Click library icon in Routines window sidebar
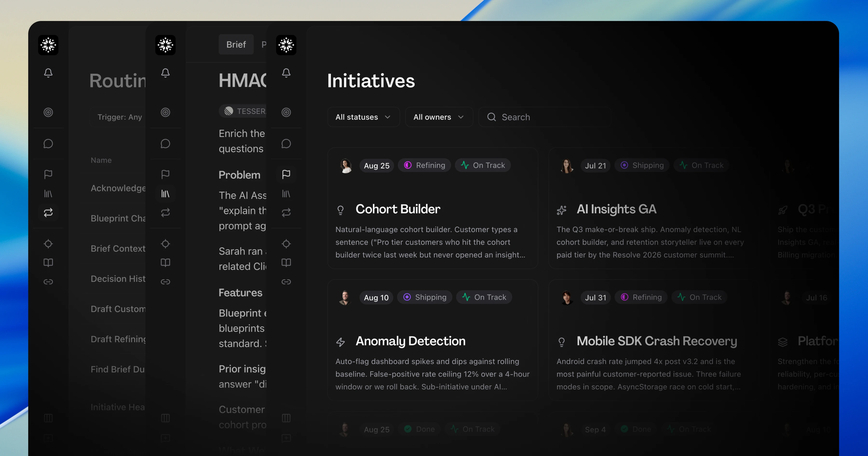 (48, 193)
